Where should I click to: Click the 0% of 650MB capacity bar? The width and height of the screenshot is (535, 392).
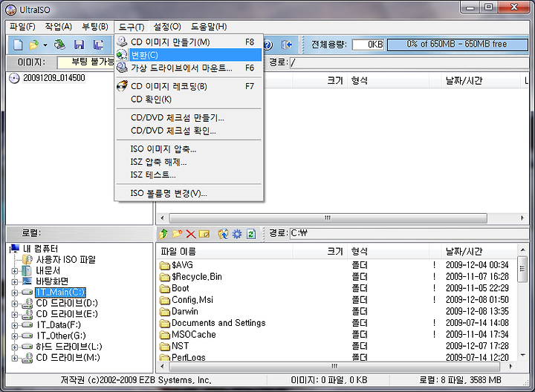click(x=458, y=45)
